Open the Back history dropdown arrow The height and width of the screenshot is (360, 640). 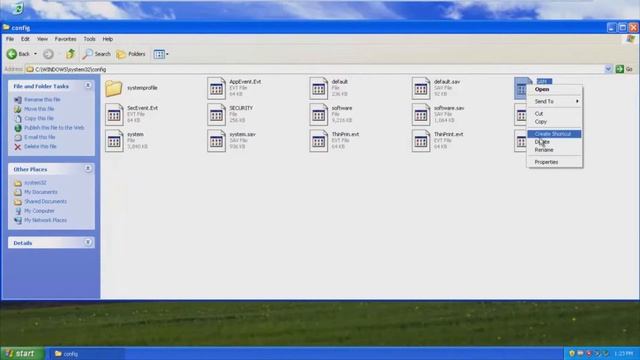35,54
